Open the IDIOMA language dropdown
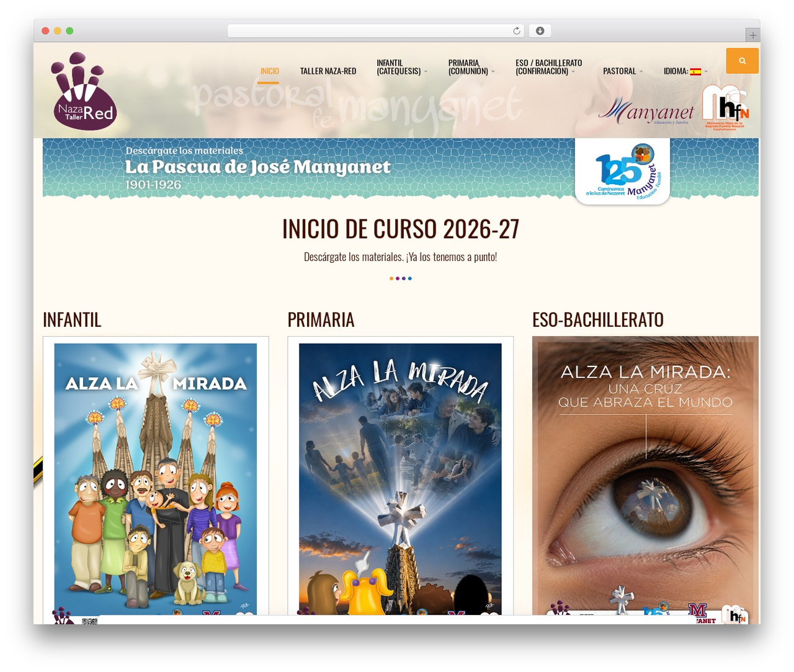This screenshot has width=794, height=672. pyautogui.click(x=685, y=71)
